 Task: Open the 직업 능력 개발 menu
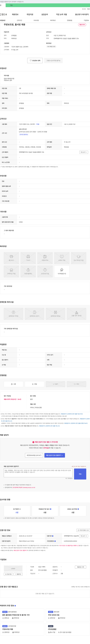coord(61,15)
